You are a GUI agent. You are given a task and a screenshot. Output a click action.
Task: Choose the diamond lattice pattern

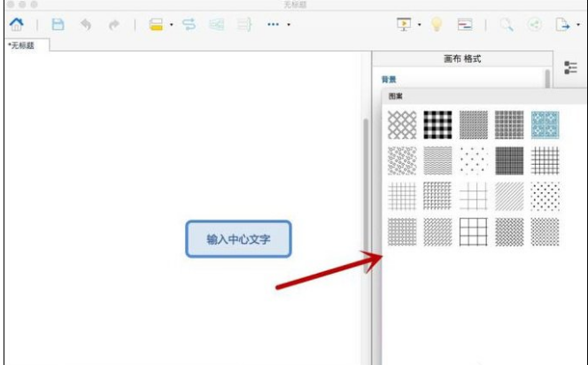pyautogui.click(x=402, y=125)
